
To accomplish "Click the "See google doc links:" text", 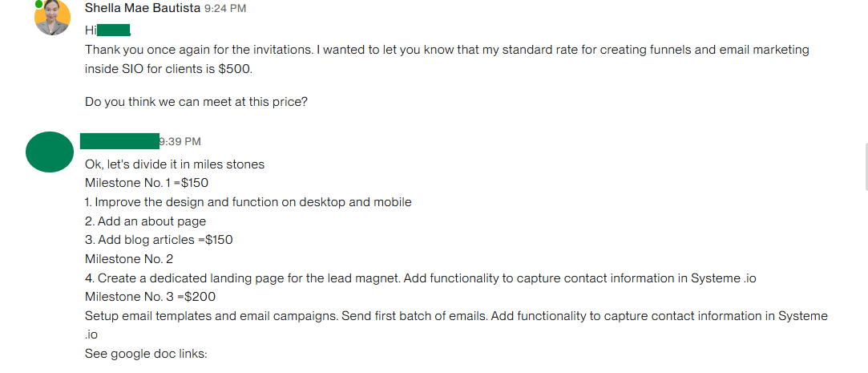I will coord(146,353).
